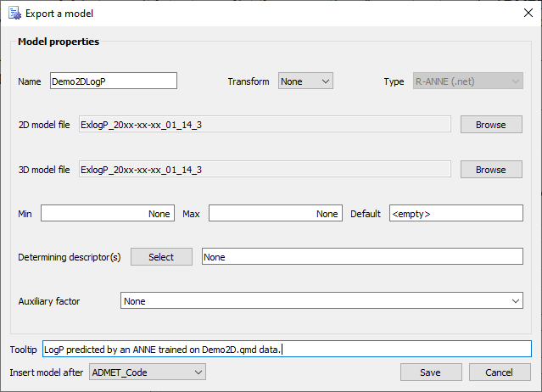Viewport: 542px width, 392px height.
Task: Click the Default label
Action: point(366,214)
